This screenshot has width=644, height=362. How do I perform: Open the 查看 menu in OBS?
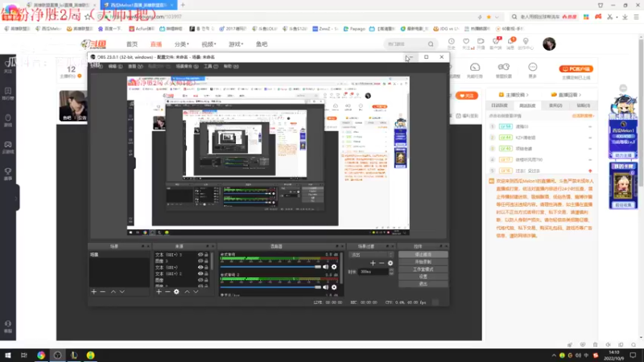click(x=135, y=66)
